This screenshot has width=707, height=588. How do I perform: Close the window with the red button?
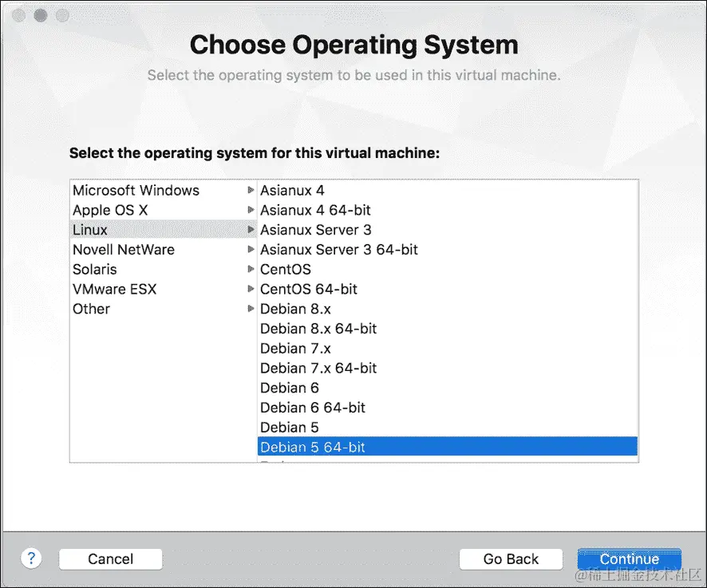click(x=18, y=15)
